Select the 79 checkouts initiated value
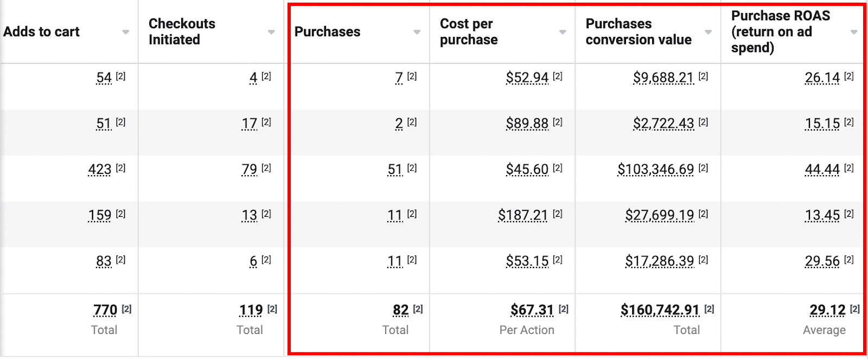 click(x=250, y=170)
